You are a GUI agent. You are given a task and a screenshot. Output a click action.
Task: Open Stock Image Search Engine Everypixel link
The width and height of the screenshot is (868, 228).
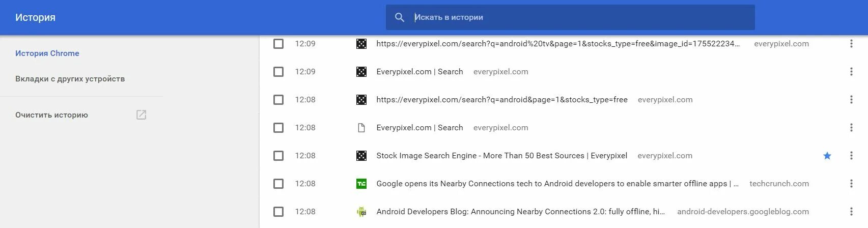point(502,156)
